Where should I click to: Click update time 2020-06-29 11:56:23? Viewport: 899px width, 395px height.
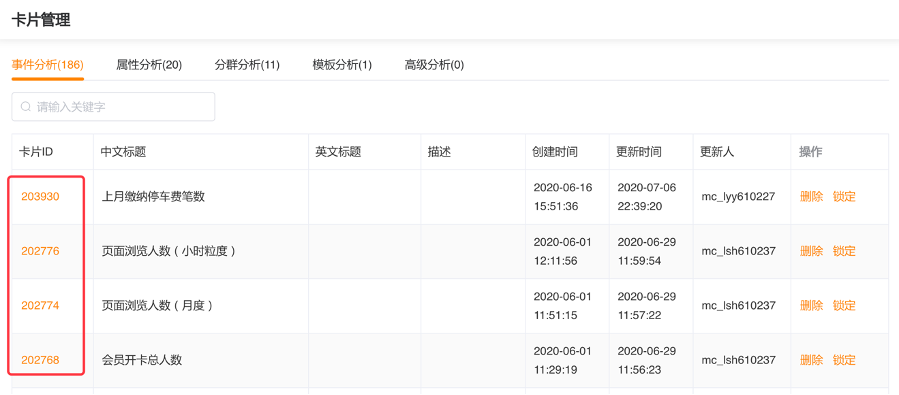(x=647, y=360)
